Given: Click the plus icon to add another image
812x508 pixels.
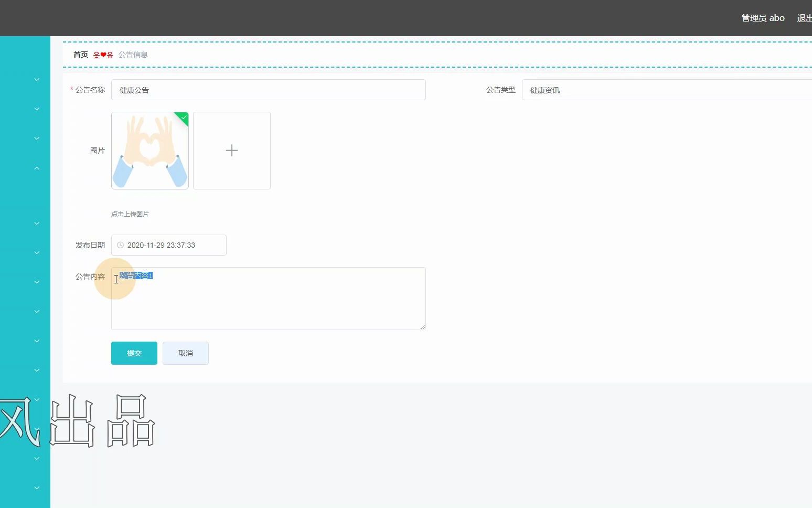Looking at the screenshot, I should [231, 151].
